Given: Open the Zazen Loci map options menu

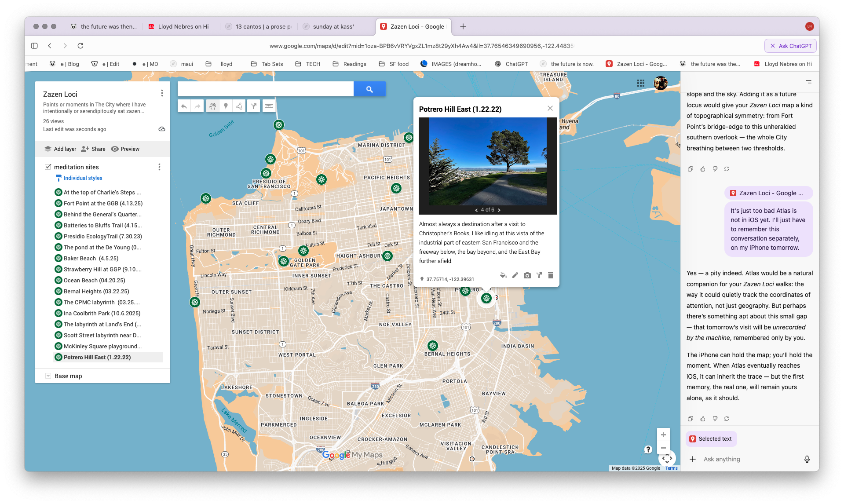Looking at the screenshot, I should point(162,93).
